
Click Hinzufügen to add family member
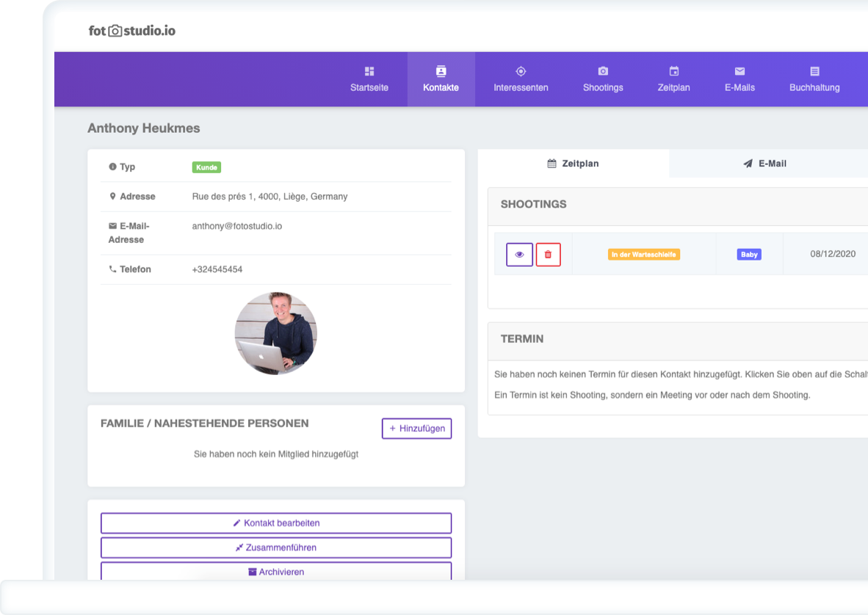[x=416, y=429]
